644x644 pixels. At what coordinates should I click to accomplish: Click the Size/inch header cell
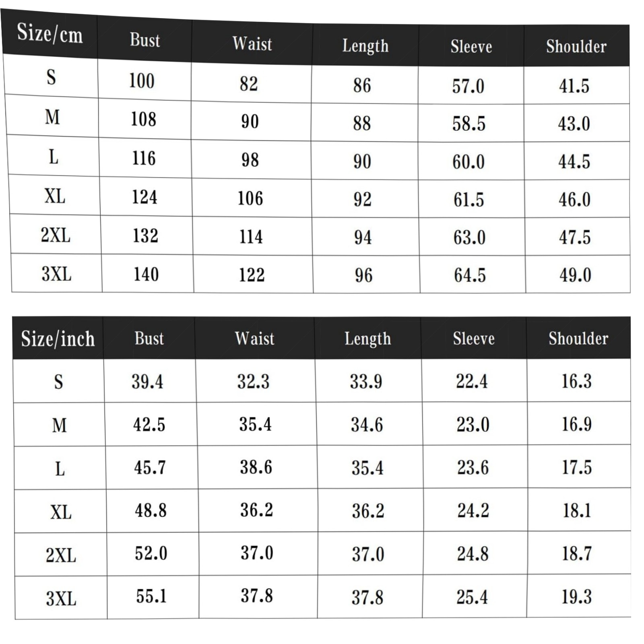58,339
